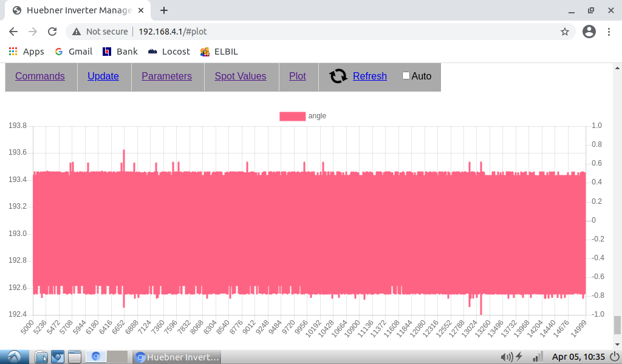Open the Commands page link
Screen dimensions: 622x364
click(40, 76)
